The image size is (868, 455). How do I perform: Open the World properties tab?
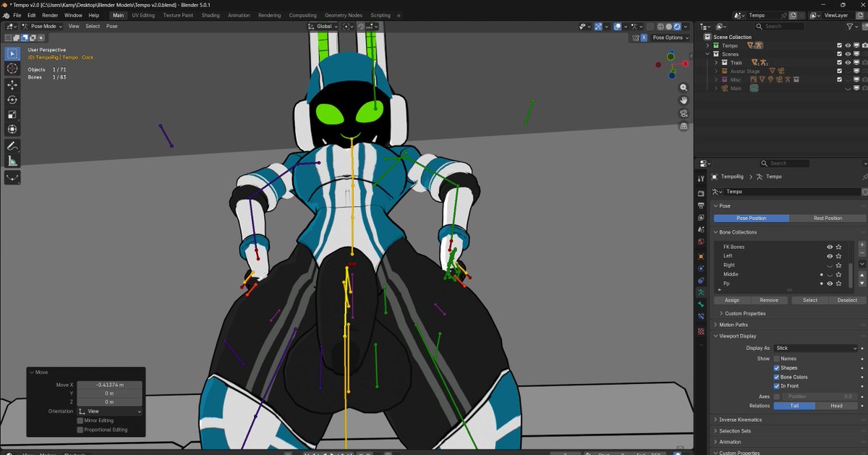[700, 242]
